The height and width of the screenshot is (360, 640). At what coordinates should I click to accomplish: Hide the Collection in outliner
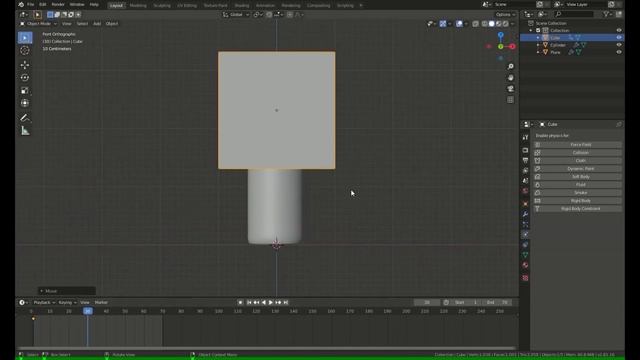[619, 30]
